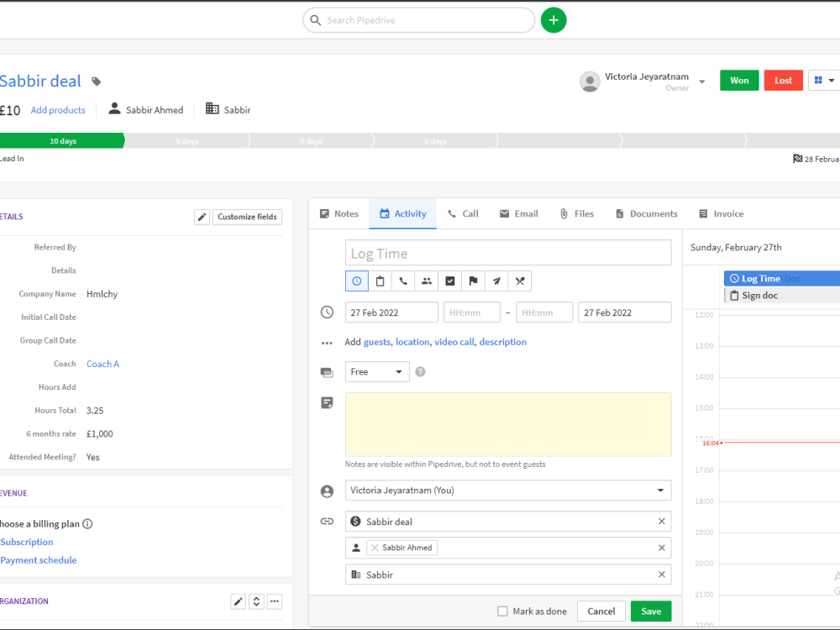The image size is (840, 630).
Task: Select the 10 days Lead In pipeline stage
Action: [x=62, y=141]
